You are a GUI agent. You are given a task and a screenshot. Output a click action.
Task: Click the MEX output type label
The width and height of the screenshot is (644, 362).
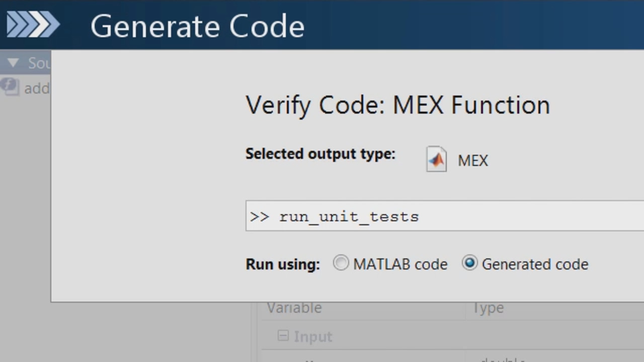click(x=472, y=161)
